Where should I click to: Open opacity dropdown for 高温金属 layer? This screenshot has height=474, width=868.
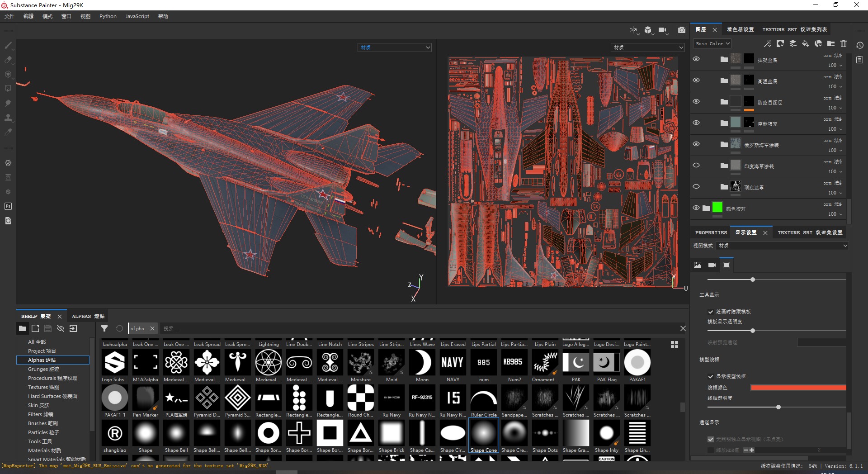(835, 86)
